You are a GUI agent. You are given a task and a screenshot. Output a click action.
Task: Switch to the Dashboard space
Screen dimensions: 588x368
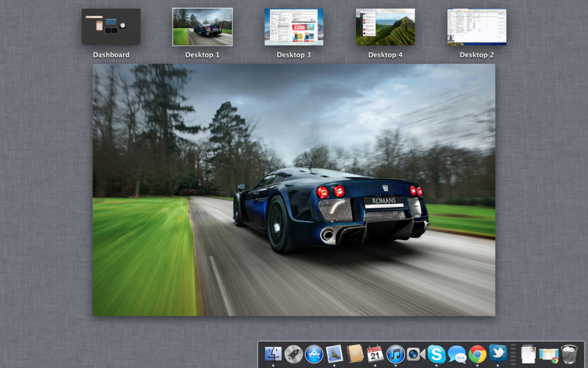click(x=111, y=27)
